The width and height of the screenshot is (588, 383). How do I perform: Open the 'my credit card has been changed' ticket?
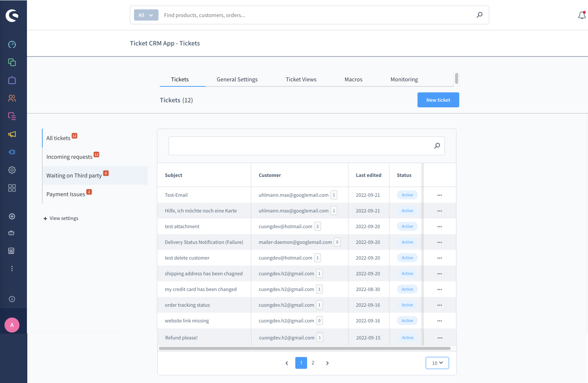tap(201, 289)
